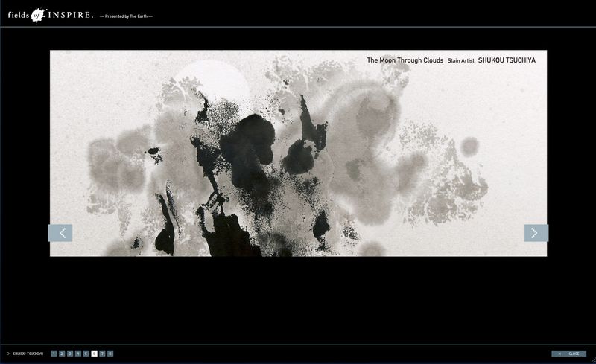Image resolution: width=596 pixels, height=364 pixels.
Task: Click the 'The Moon Through Clouds' title text
Action: pos(405,60)
